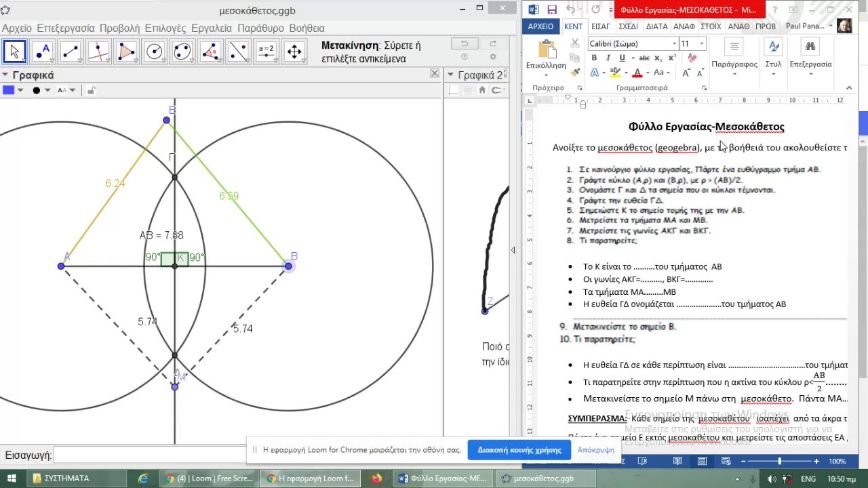Open the Εργαλεία menu in GeoGebra
Viewport: 868px width, 488px height.
pyautogui.click(x=212, y=28)
